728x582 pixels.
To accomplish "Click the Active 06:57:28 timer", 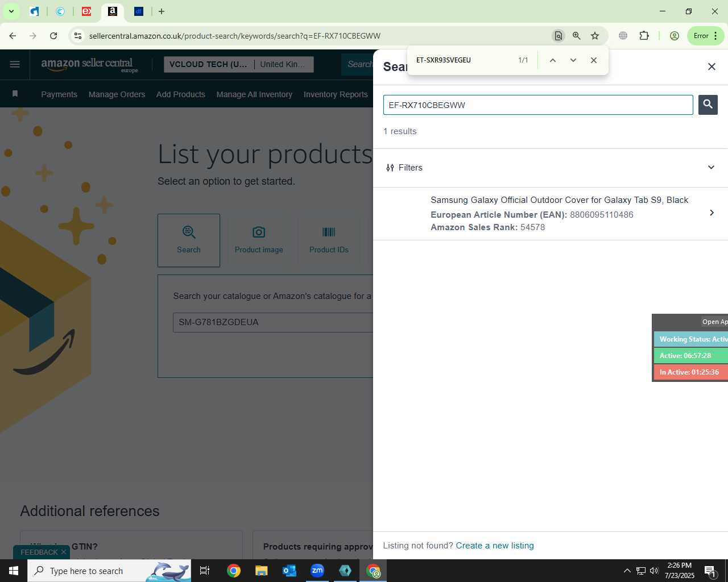I will tap(691, 356).
